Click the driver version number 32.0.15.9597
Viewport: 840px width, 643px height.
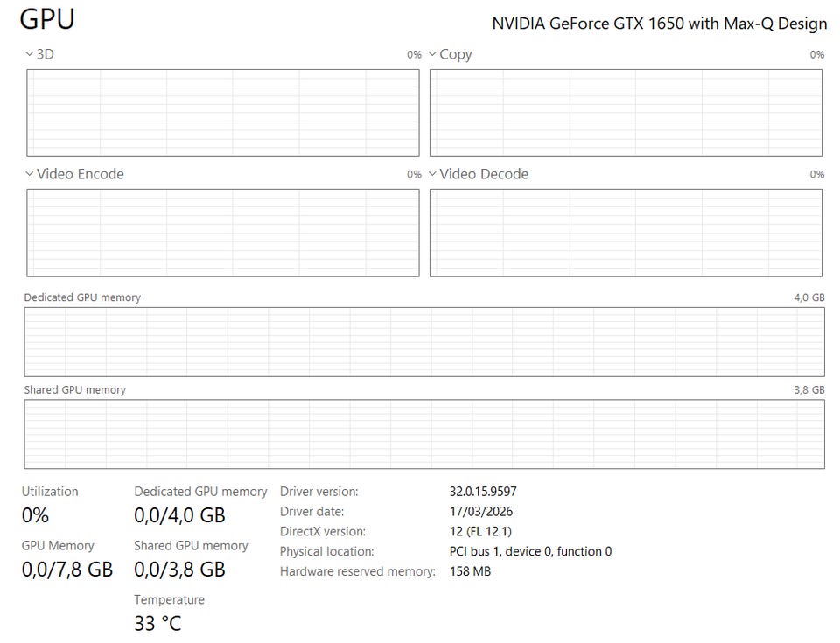pyautogui.click(x=483, y=492)
